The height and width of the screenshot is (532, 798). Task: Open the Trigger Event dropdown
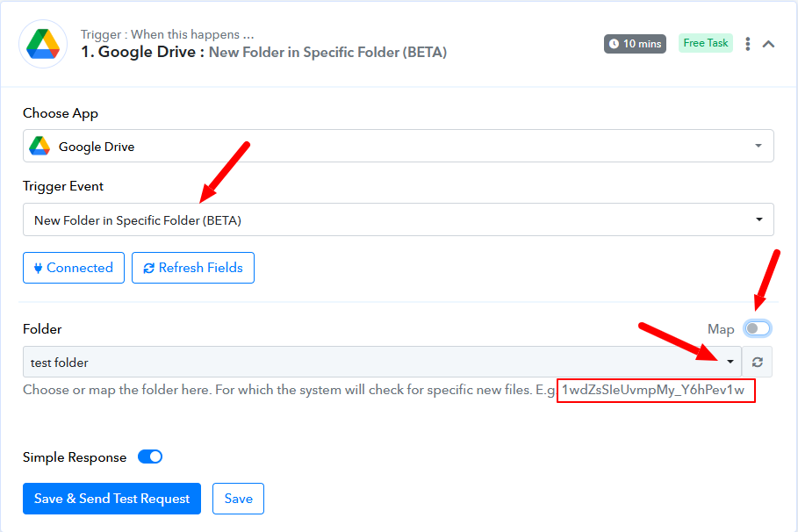pyautogui.click(x=398, y=220)
